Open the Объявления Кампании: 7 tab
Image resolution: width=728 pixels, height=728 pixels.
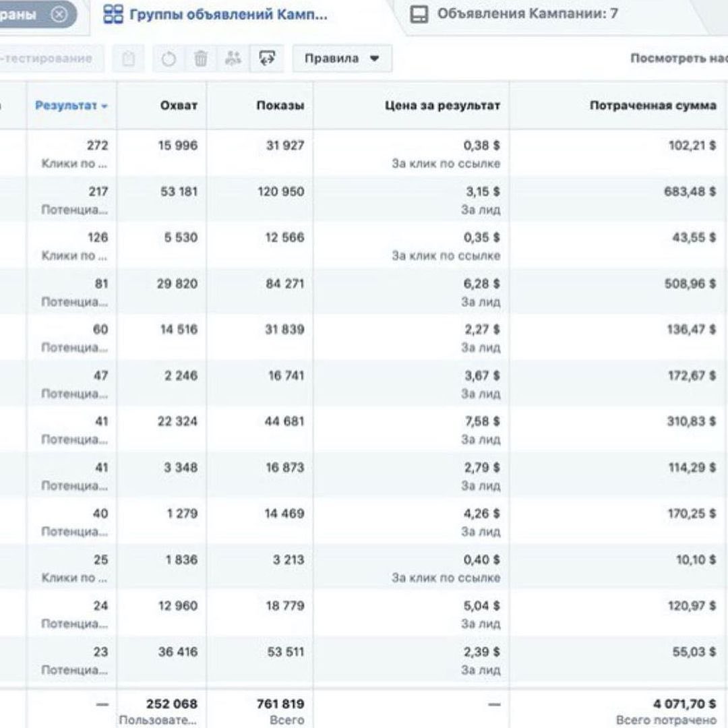coord(526,13)
